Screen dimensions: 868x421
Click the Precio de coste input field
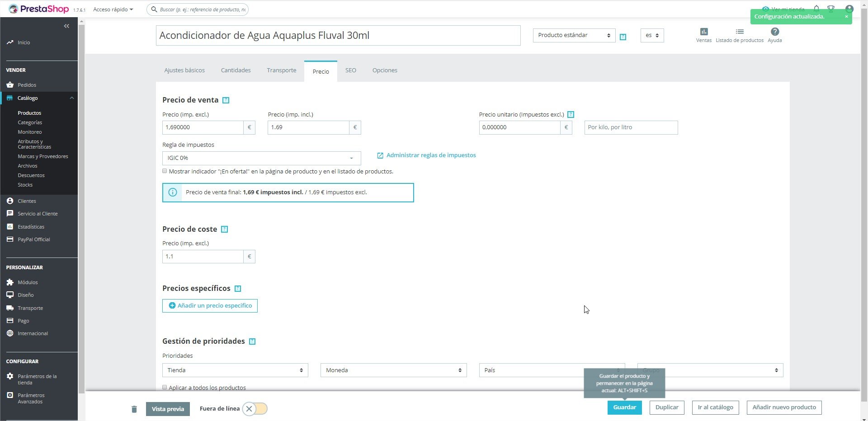pos(203,257)
